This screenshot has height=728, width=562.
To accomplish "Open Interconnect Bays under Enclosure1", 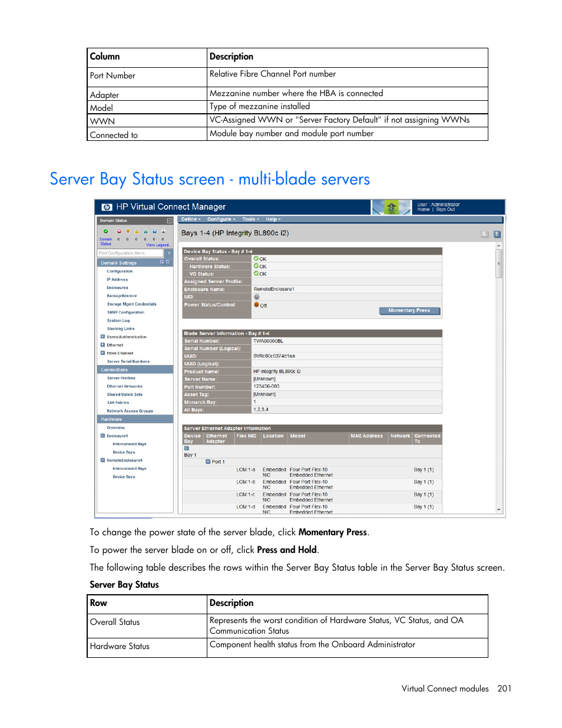I will point(130,444).
